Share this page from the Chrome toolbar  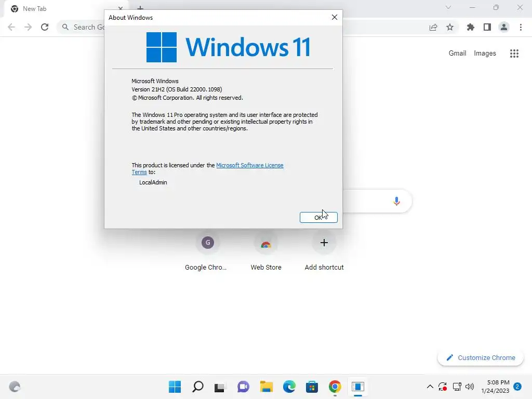(x=433, y=27)
